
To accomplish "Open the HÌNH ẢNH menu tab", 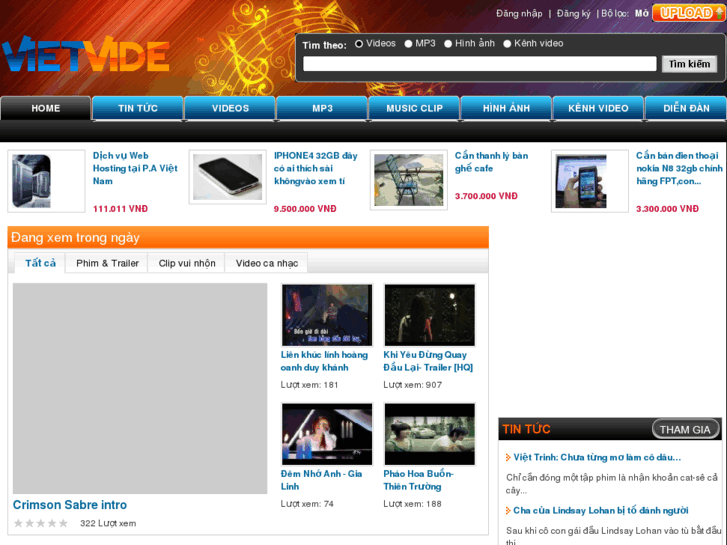I will click(506, 109).
